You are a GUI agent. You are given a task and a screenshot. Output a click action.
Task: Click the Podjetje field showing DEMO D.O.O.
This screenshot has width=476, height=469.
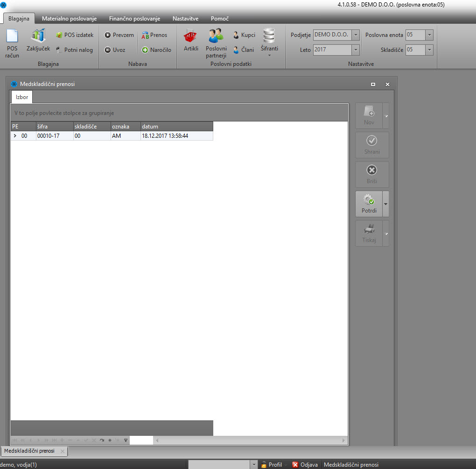(333, 35)
